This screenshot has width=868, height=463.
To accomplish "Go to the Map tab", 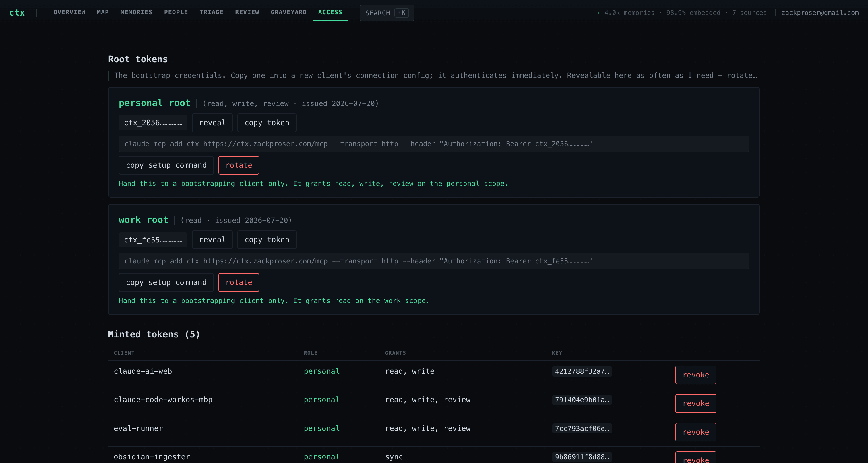I will click(x=103, y=12).
